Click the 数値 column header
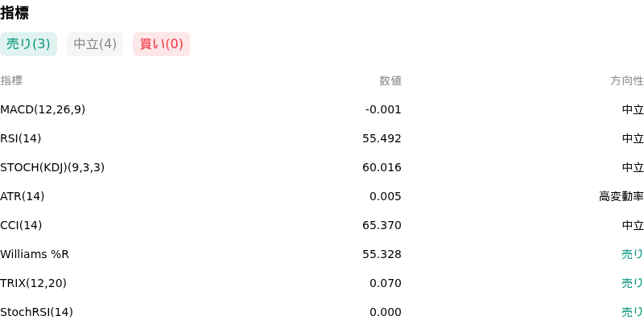This screenshot has width=644, height=320. click(x=390, y=81)
